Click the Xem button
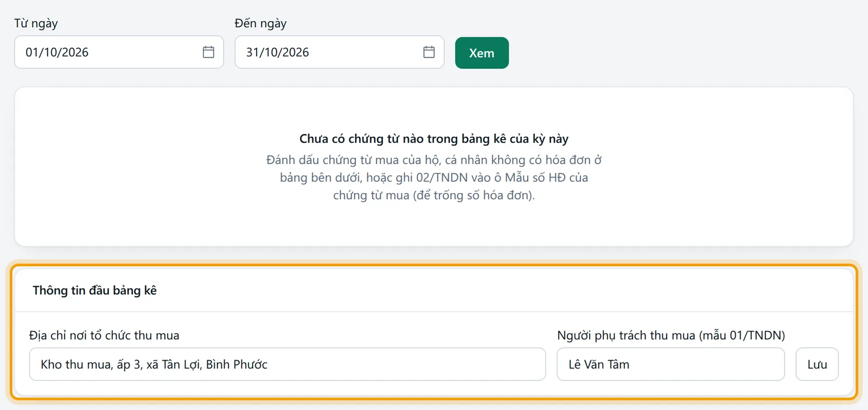 point(482,53)
